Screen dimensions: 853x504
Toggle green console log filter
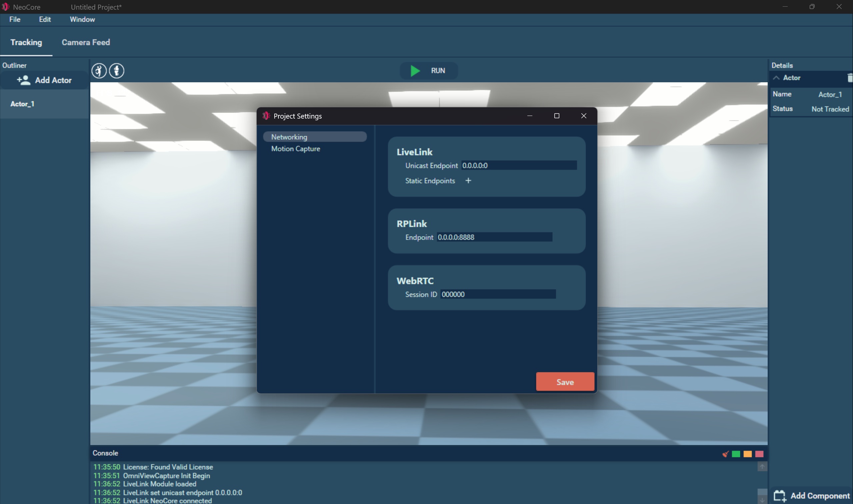pos(736,454)
